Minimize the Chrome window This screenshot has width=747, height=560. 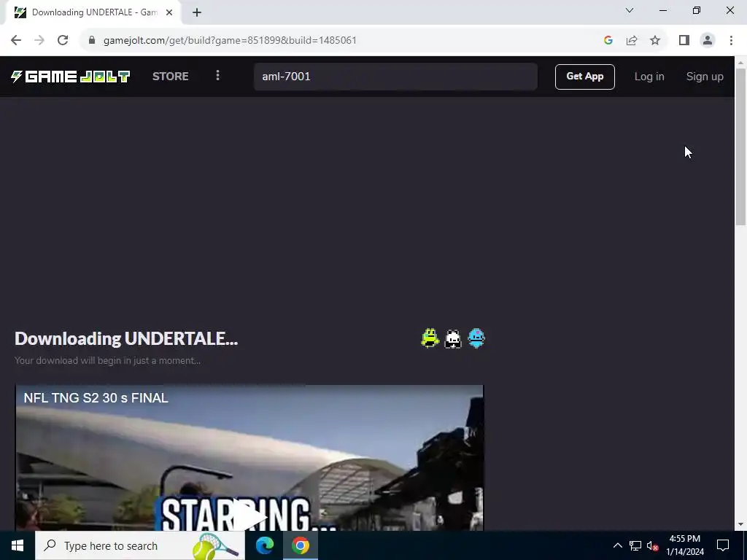point(663,10)
